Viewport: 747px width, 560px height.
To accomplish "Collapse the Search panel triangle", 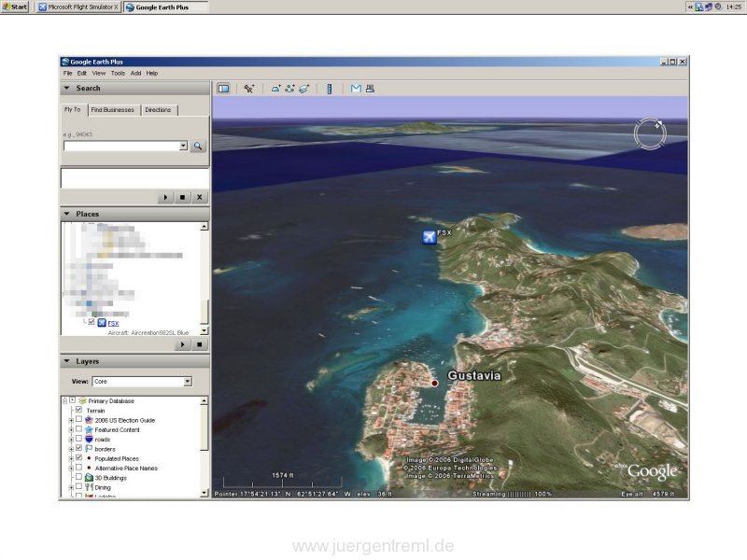I will pyautogui.click(x=66, y=88).
